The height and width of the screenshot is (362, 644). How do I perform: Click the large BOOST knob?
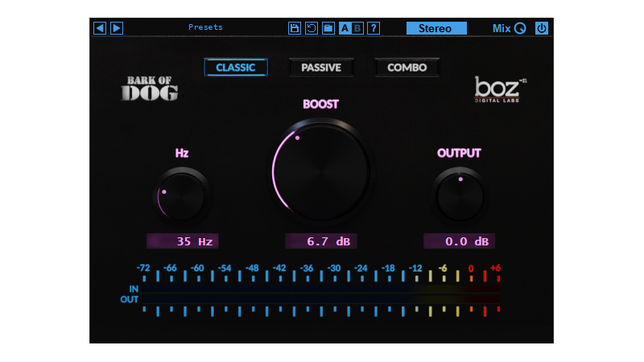[x=320, y=171]
